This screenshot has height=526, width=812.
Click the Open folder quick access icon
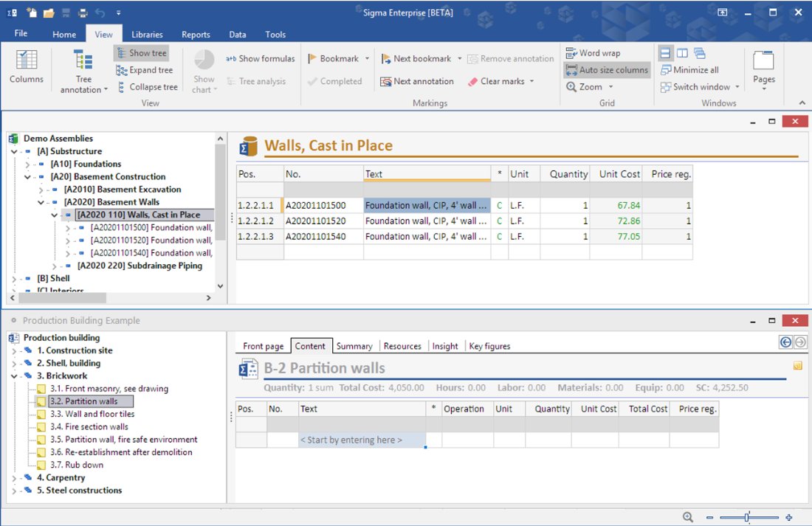(49, 13)
